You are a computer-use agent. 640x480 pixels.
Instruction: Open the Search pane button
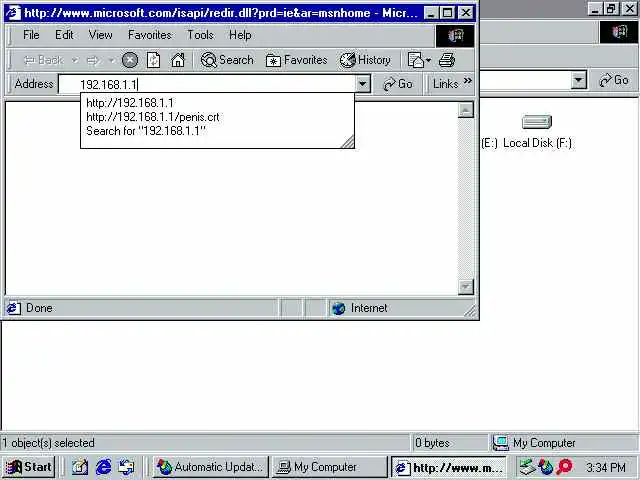(227, 60)
